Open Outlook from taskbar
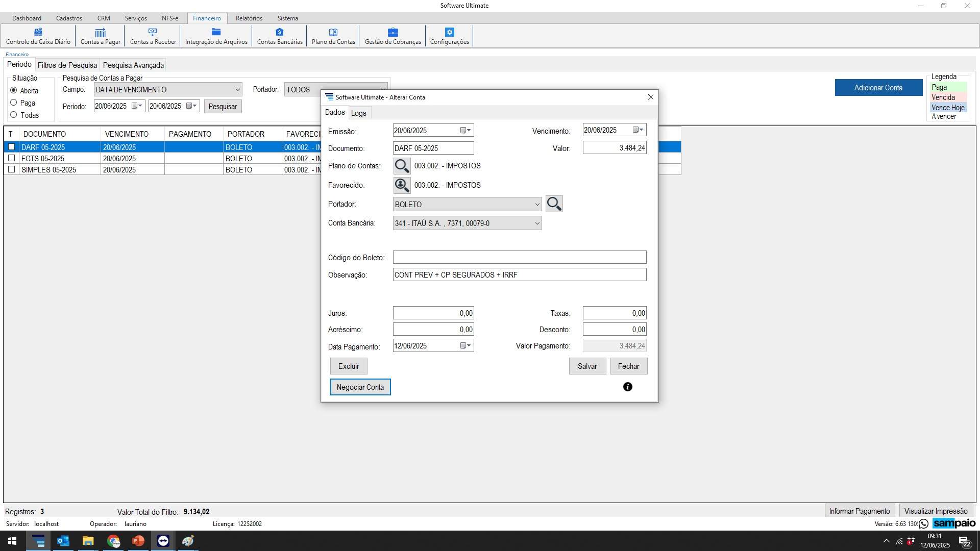Image resolution: width=980 pixels, height=551 pixels. (63, 541)
